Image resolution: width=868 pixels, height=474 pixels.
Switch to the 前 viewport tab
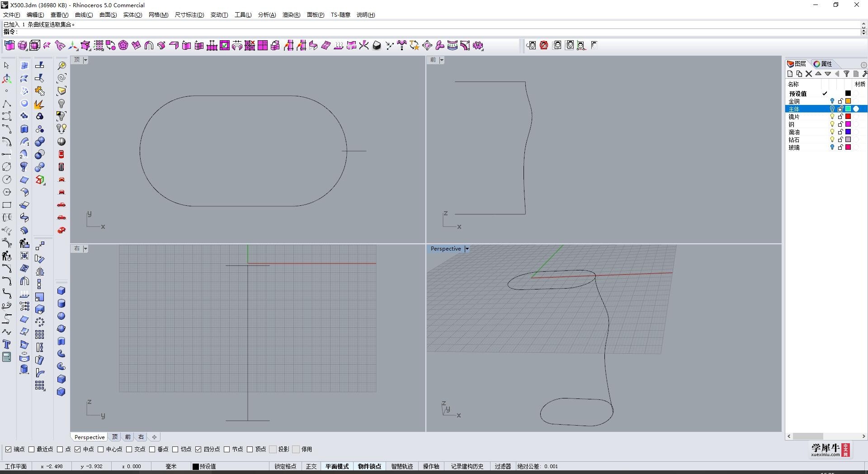[128, 437]
